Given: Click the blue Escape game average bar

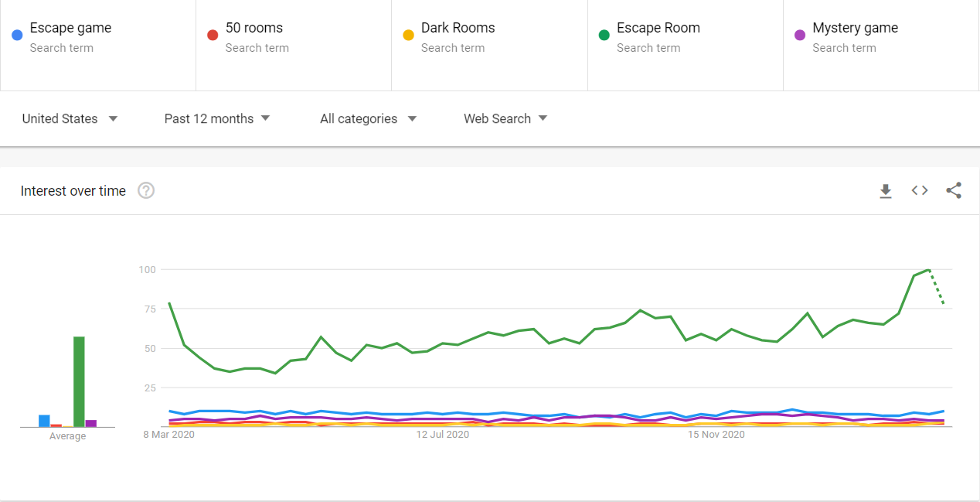Looking at the screenshot, I should (44, 421).
